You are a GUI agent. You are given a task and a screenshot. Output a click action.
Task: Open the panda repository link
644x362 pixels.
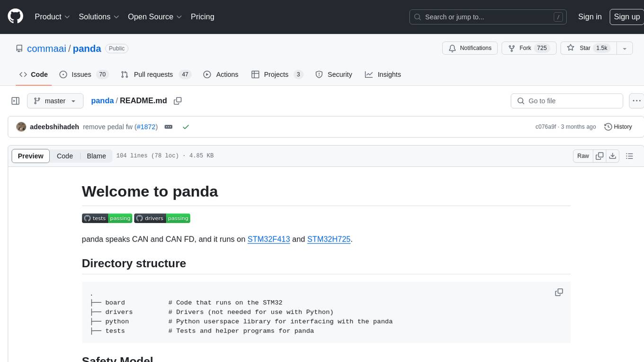coord(87,48)
